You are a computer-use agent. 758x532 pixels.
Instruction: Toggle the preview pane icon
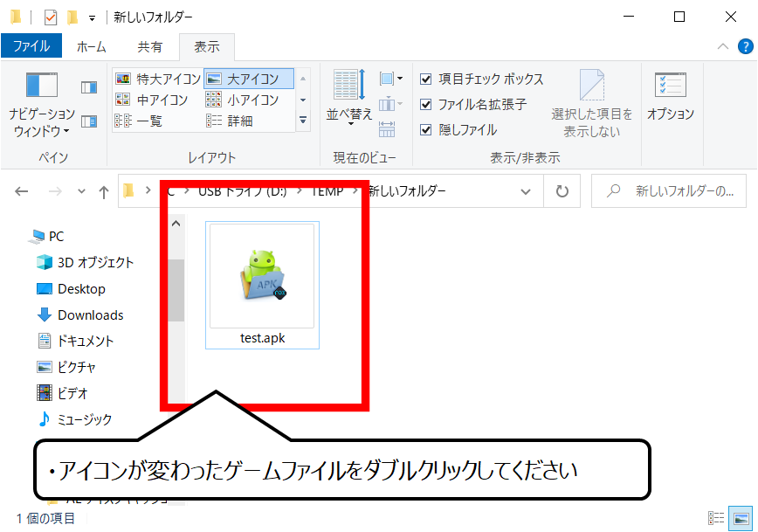pyautogui.click(x=89, y=87)
